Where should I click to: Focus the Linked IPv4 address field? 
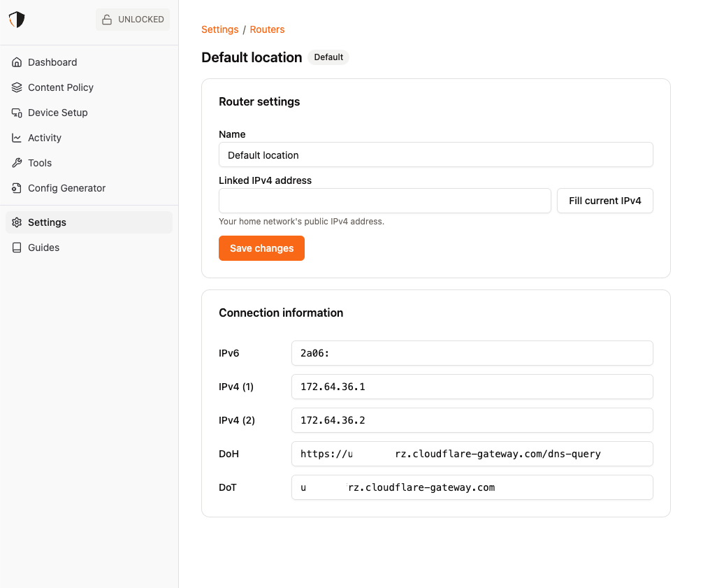click(385, 201)
